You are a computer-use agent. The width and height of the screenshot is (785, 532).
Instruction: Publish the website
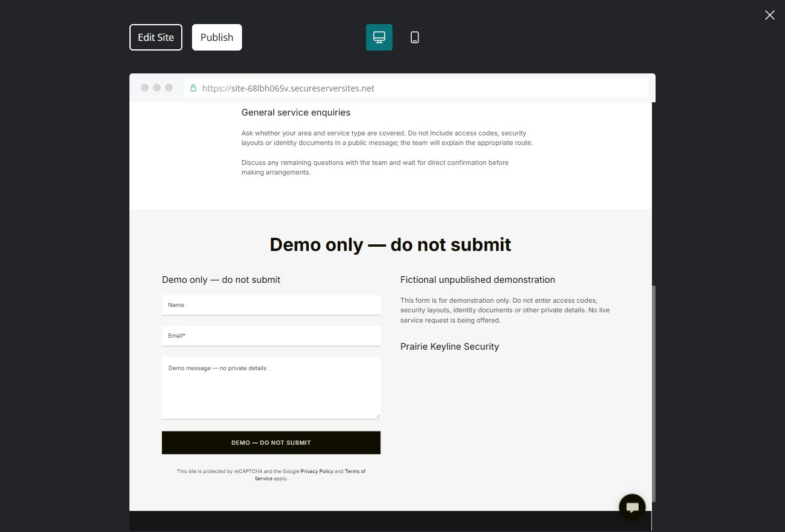(217, 37)
